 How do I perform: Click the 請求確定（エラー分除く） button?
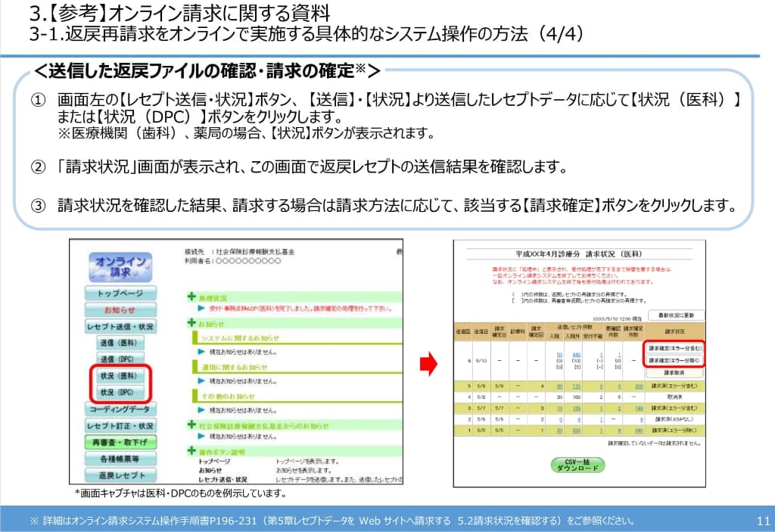675,359
